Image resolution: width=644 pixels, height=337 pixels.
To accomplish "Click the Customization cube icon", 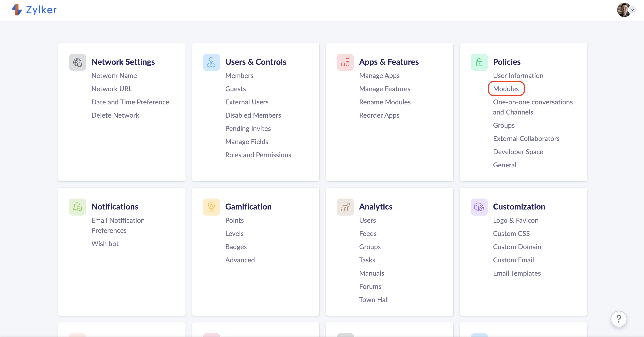I will click(x=479, y=207).
